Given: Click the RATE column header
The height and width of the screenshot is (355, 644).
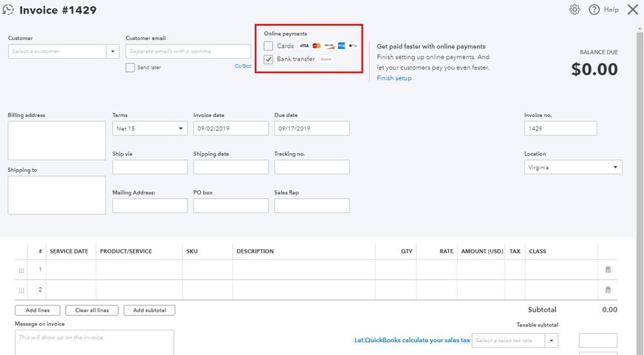Looking at the screenshot, I should (x=447, y=251).
